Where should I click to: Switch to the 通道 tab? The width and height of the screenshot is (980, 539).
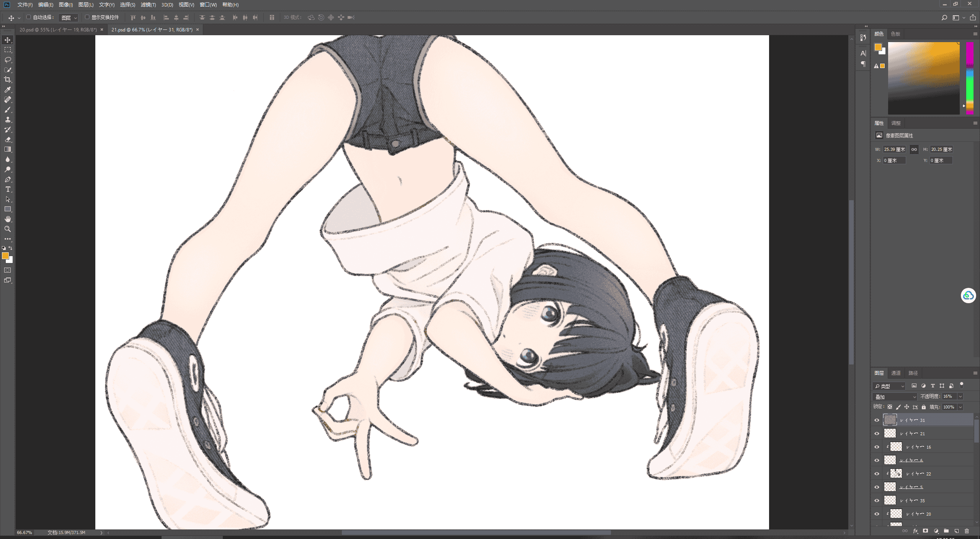pyautogui.click(x=896, y=373)
